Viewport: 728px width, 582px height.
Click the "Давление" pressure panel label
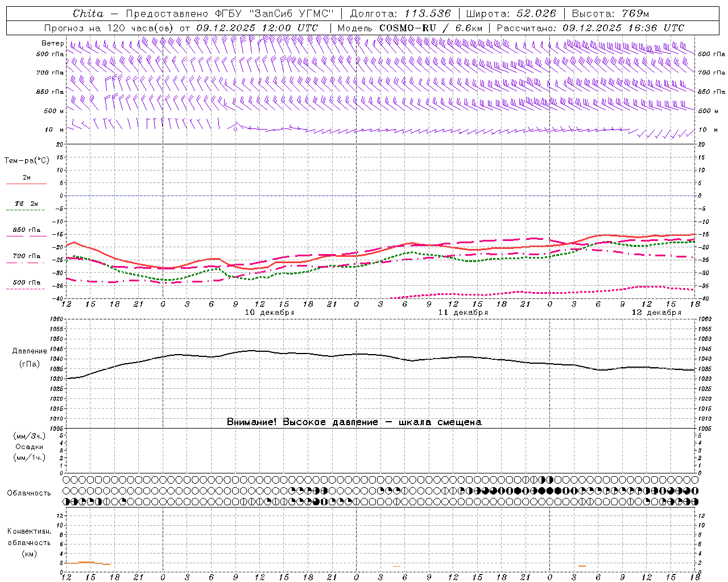[30, 351]
